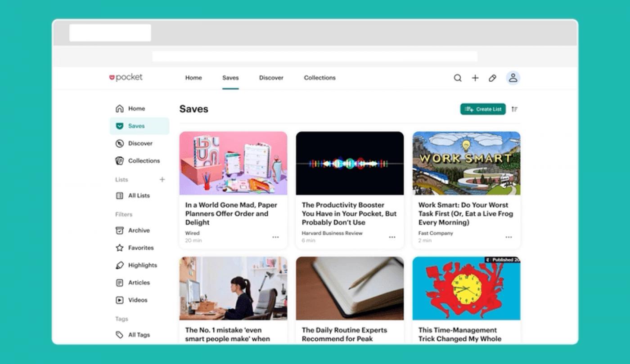The height and width of the screenshot is (364, 630).
Task: Open the notebook and pencil thumbnail
Action: [350, 288]
